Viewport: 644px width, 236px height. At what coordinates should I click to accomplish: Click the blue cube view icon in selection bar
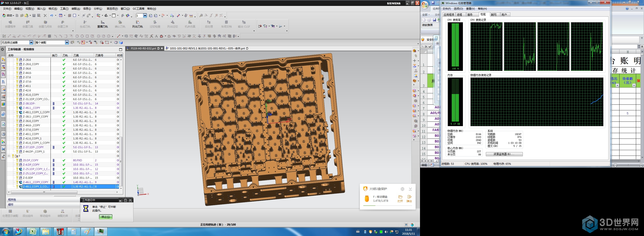click(x=121, y=42)
